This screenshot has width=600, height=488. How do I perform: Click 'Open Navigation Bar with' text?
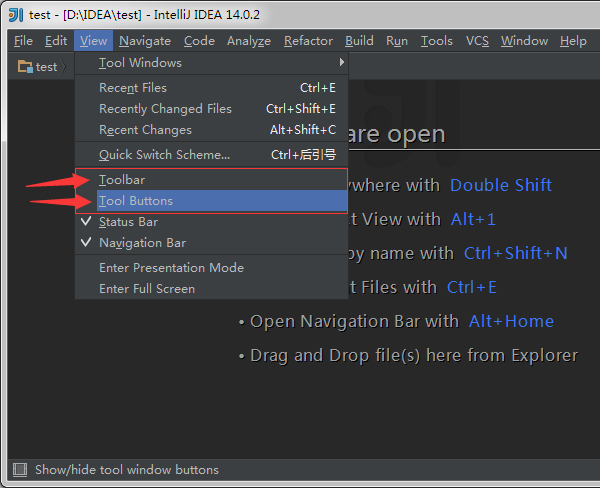[x=354, y=322]
